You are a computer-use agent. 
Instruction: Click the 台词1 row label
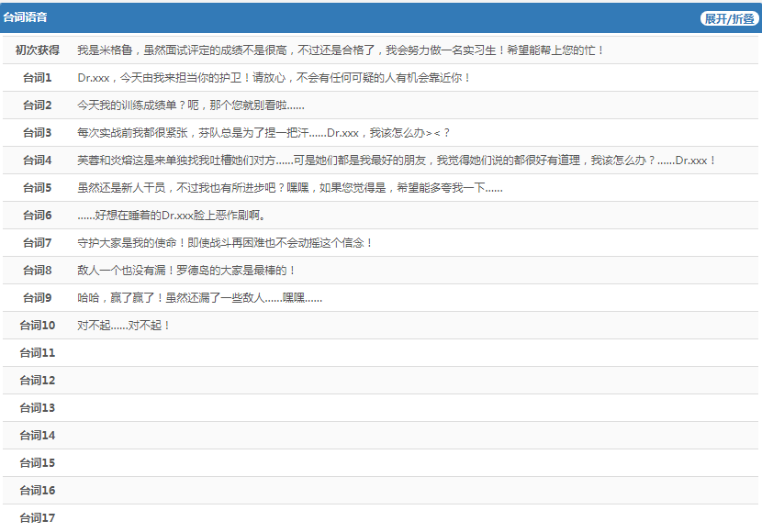point(38,78)
